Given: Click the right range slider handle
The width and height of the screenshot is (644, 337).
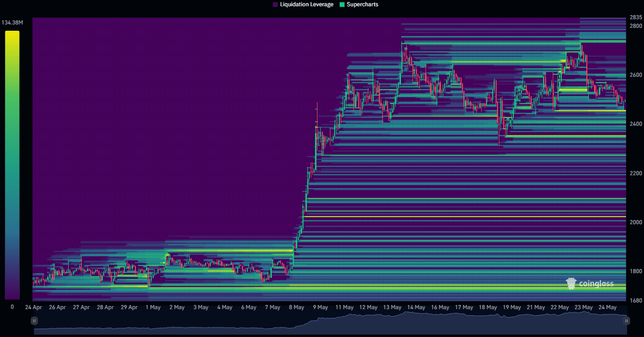Looking at the screenshot, I should (627, 320).
